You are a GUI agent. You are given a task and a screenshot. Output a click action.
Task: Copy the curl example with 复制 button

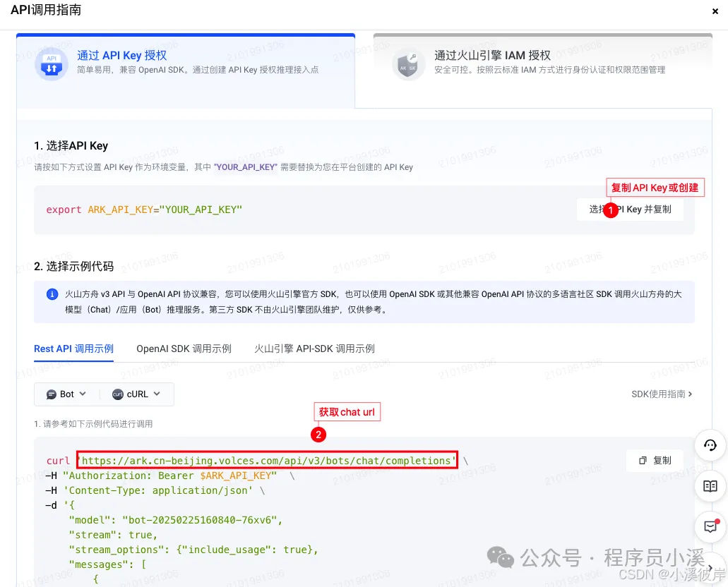coord(655,460)
